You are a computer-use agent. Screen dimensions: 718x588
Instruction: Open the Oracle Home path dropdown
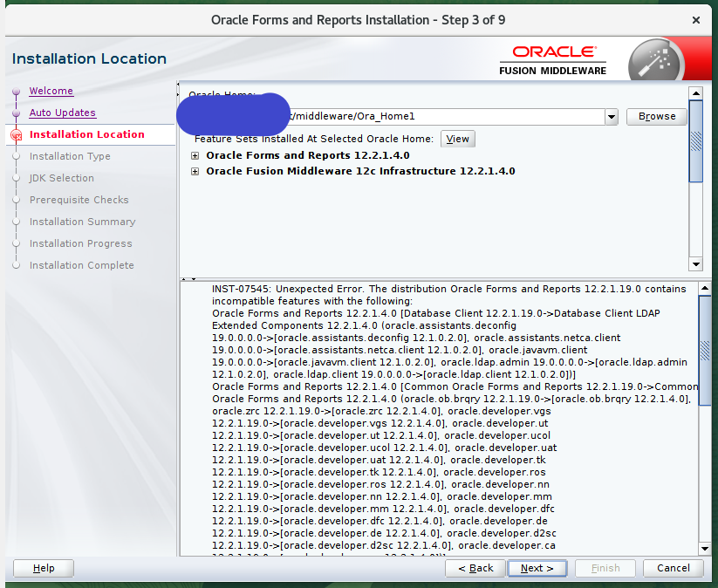[611, 116]
